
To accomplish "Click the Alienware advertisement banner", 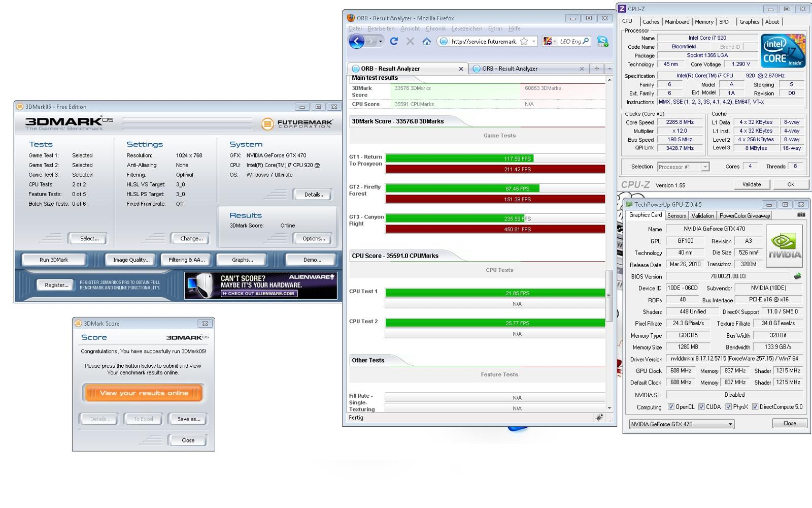I will (260, 285).
